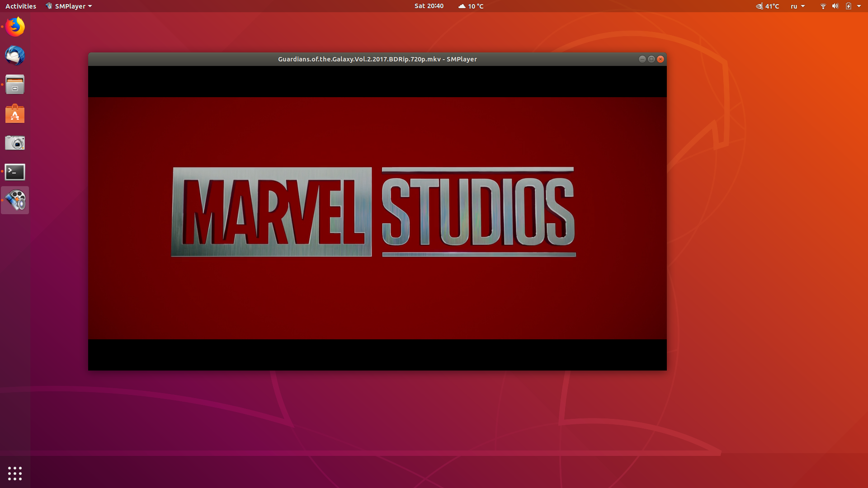Image resolution: width=868 pixels, height=488 pixels.
Task: Click the Marvel Studios video frame
Action: point(377,218)
